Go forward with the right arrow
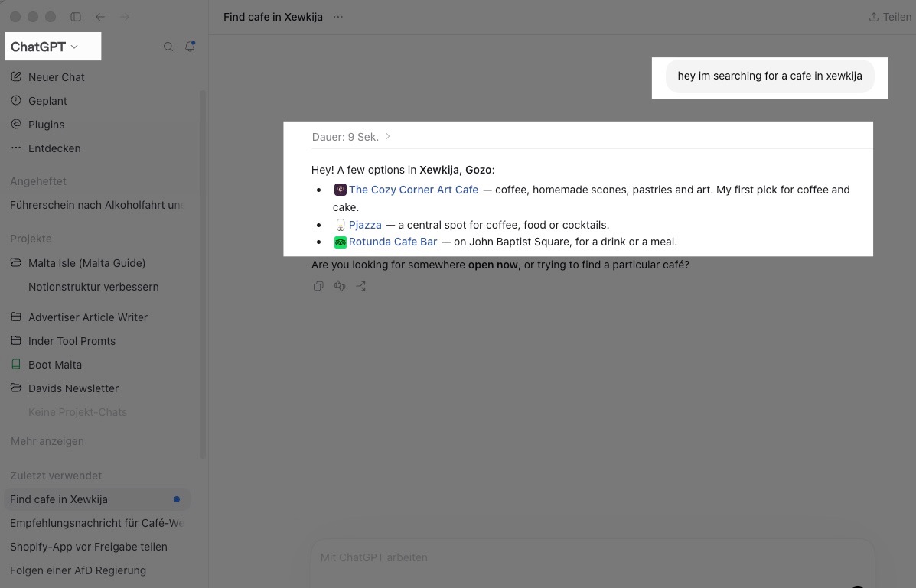 [125, 17]
